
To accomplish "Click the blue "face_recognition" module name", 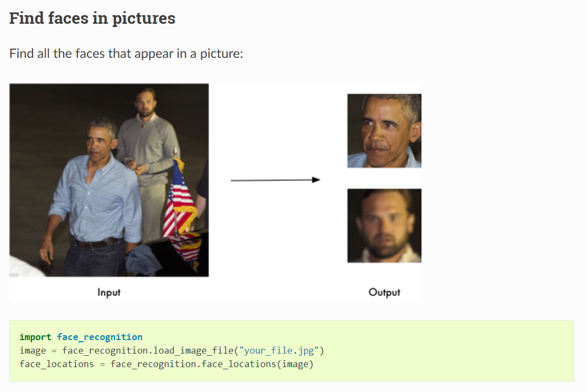I will click(x=100, y=337).
